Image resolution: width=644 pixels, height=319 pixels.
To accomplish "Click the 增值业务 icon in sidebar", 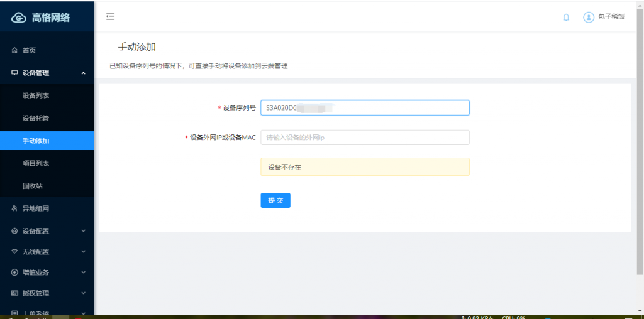I will tap(14, 273).
